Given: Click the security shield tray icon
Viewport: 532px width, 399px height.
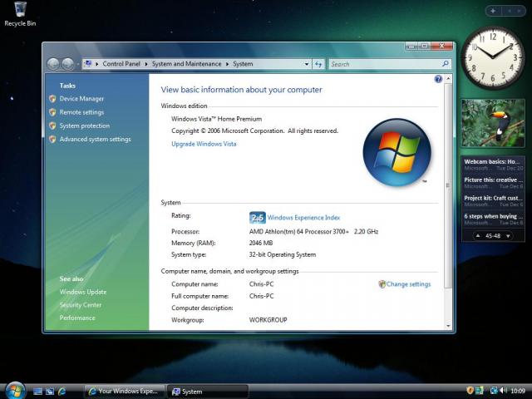Looking at the screenshot, I should (x=470, y=391).
